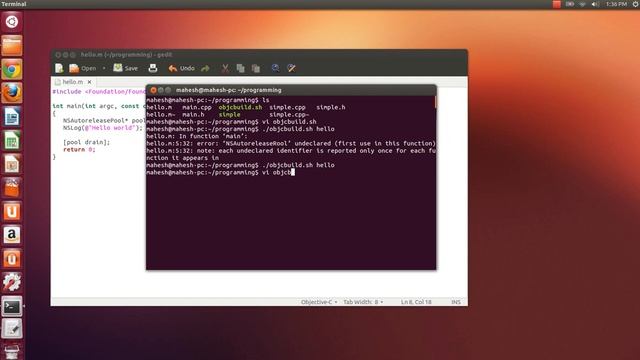640x360 pixels.
Task: Open the Tab Width selector
Action: [363, 302]
